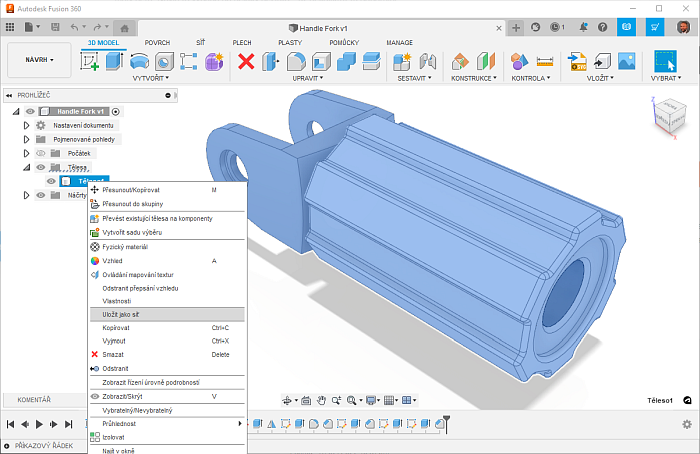
Task: Click the Vzhled color wheel entry
Action: [112, 260]
